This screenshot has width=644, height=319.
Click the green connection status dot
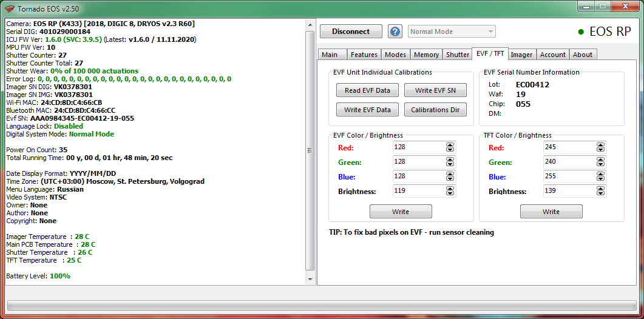[x=581, y=32]
